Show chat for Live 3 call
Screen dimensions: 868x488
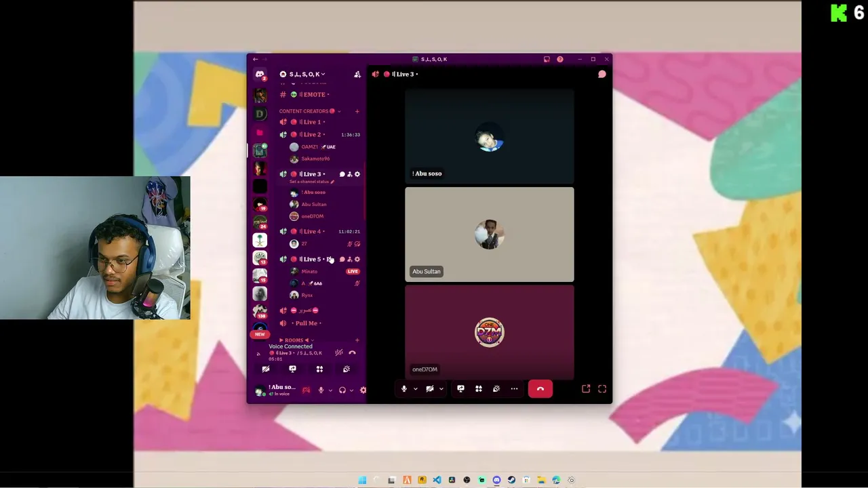[x=601, y=75]
